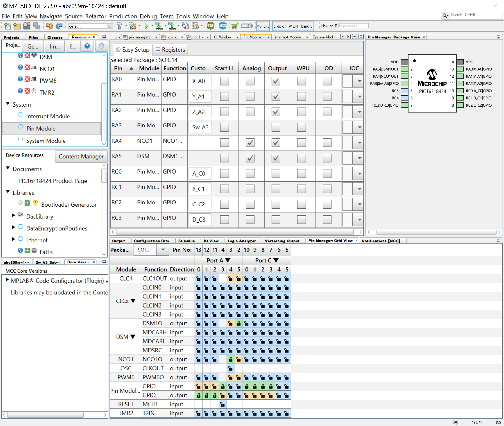Screen dimensions: 504x426
Task: Open the MPLAB Data Visualizer (DV) icon
Action: click(x=211, y=26)
